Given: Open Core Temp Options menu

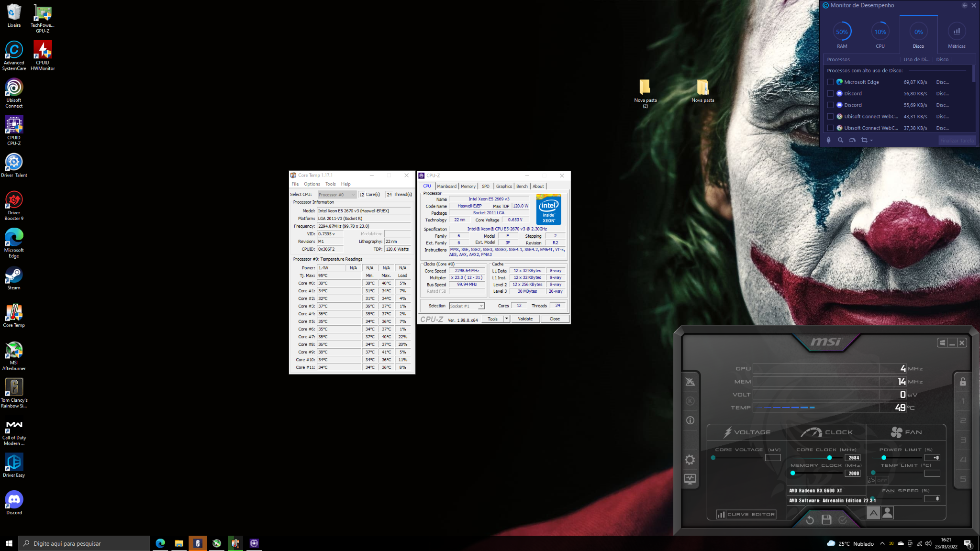Looking at the screenshot, I should click(x=312, y=184).
